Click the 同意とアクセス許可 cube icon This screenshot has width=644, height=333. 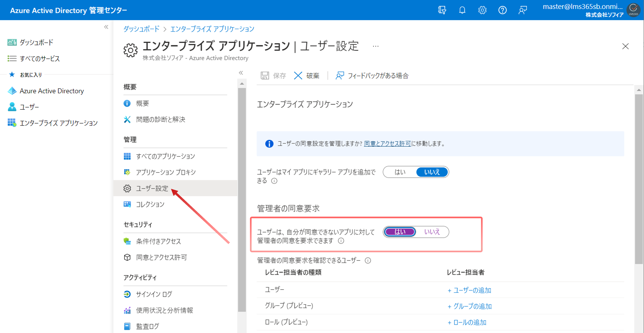[x=127, y=257]
